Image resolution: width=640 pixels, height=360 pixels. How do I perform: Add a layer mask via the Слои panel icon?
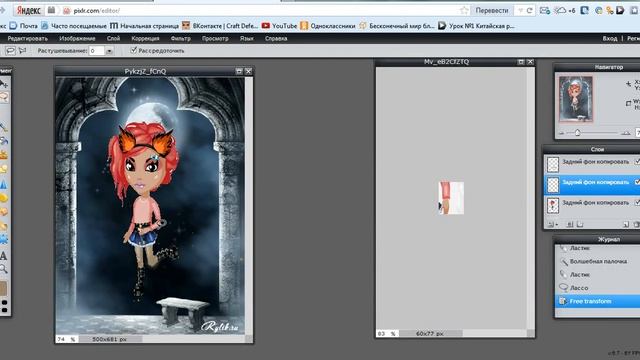(x=570, y=224)
